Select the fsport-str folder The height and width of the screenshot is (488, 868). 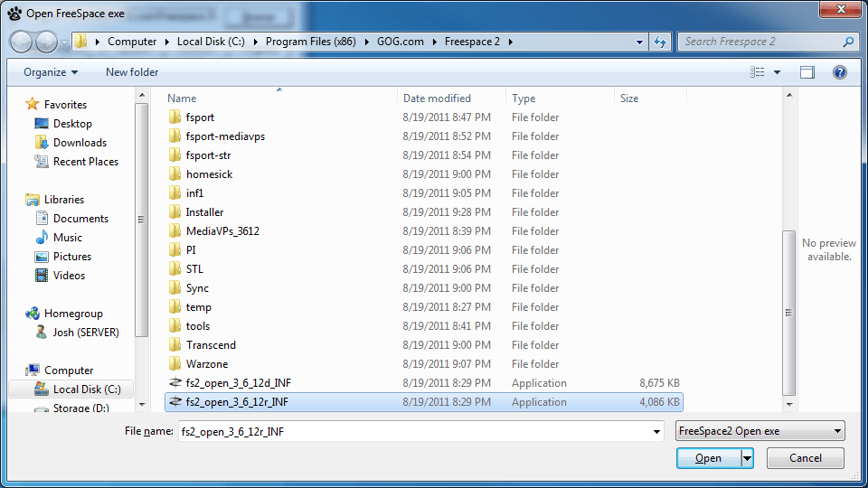(x=208, y=155)
